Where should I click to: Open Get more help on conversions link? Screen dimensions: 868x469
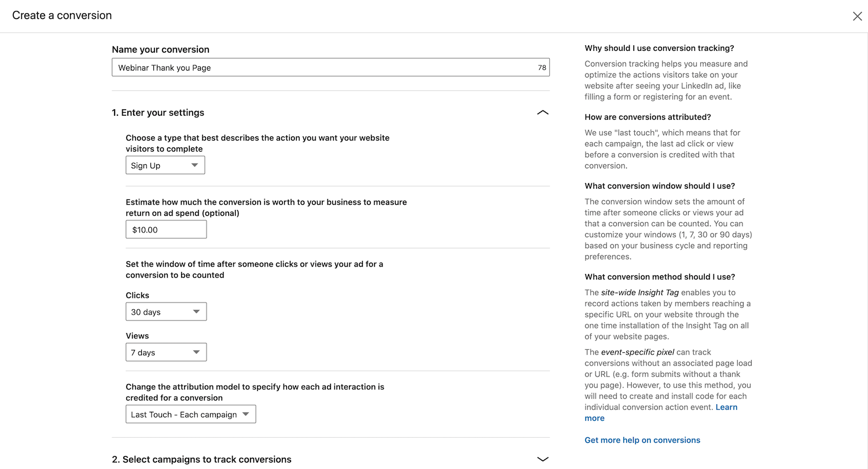click(642, 440)
